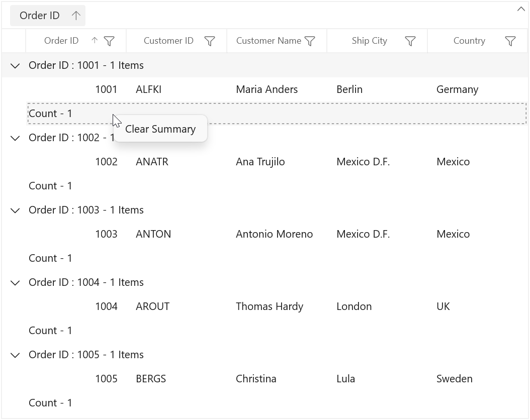Click the Order ID : 1004 caption text

point(86,282)
